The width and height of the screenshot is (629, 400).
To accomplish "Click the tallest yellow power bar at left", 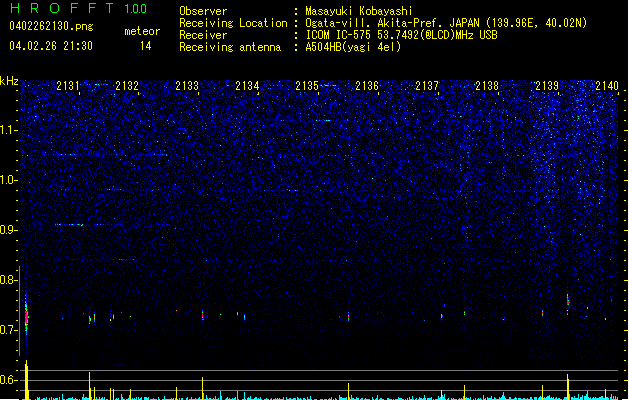I will click(27, 380).
